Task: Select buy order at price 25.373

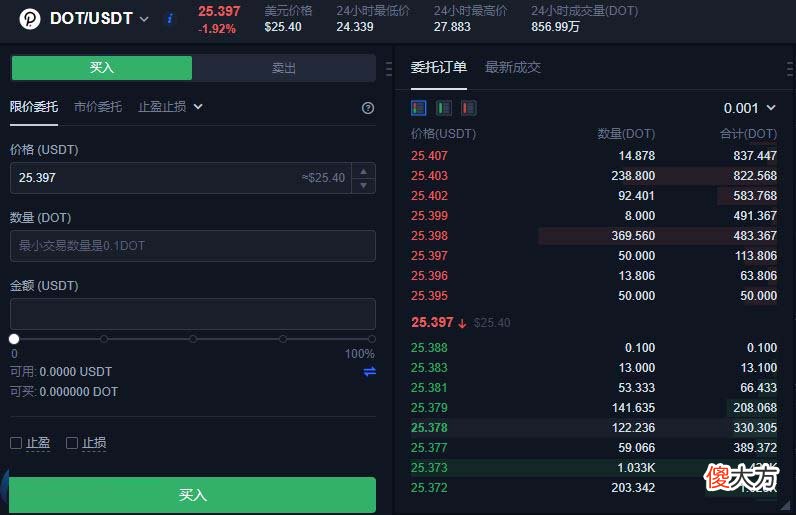Action: pos(593,467)
